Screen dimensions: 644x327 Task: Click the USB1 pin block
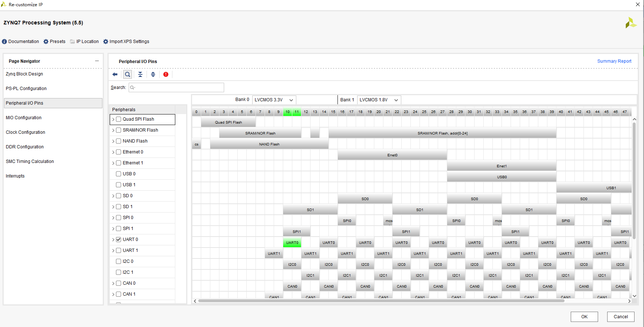594,188
